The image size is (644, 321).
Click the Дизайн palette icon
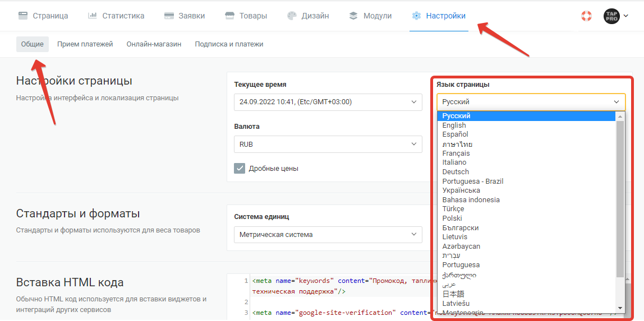[292, 16]
